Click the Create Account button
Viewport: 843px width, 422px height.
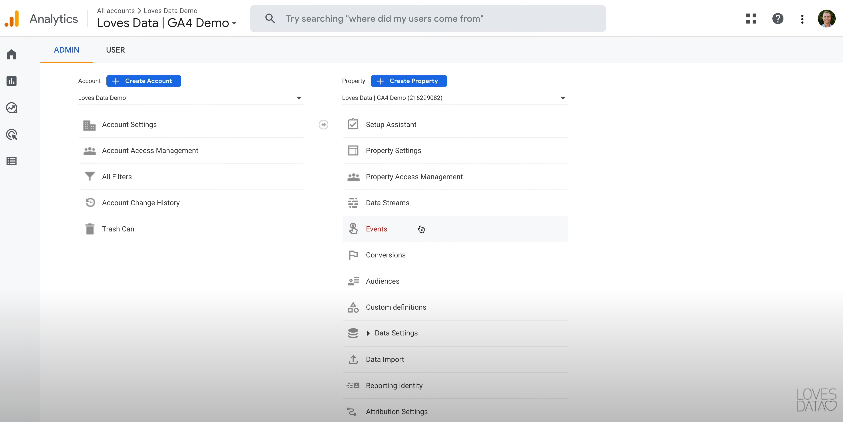click(144, 81)
